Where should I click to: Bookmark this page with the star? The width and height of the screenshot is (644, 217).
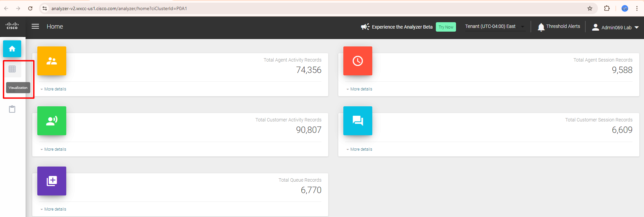tap(590, 8)
